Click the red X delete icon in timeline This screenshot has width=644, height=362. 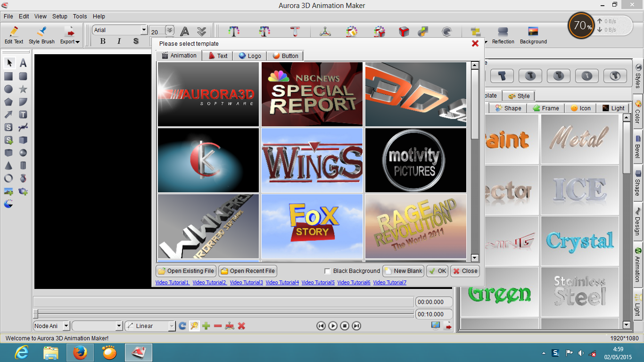[x=241, y=326]
